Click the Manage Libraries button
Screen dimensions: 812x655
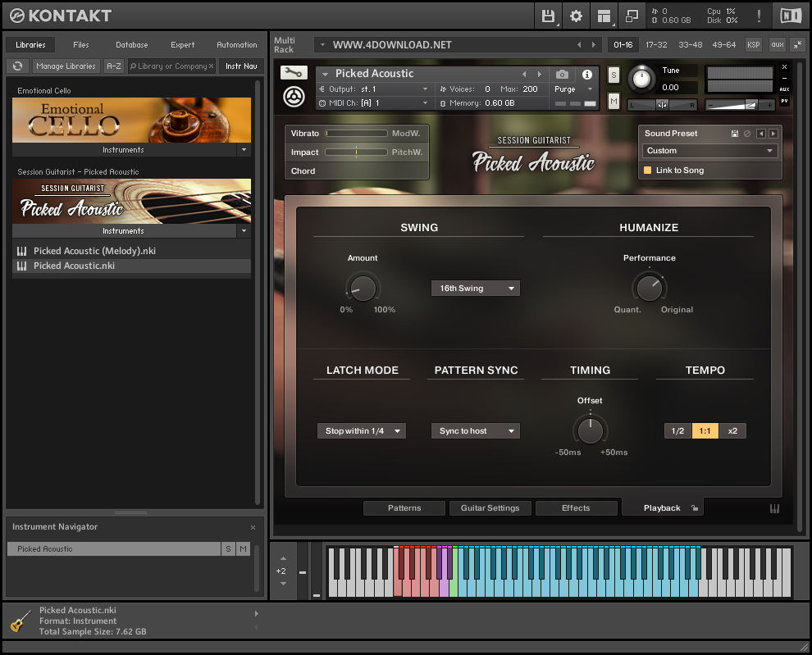click(x=66, y=66)
